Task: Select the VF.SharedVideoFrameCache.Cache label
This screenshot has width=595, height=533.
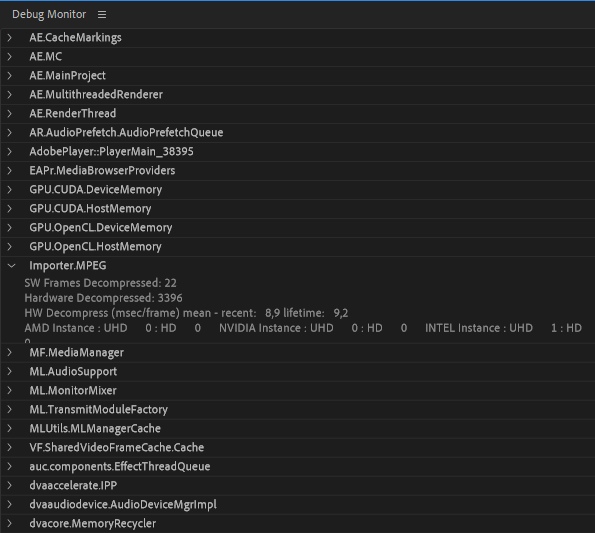Action: click(117, 447)
